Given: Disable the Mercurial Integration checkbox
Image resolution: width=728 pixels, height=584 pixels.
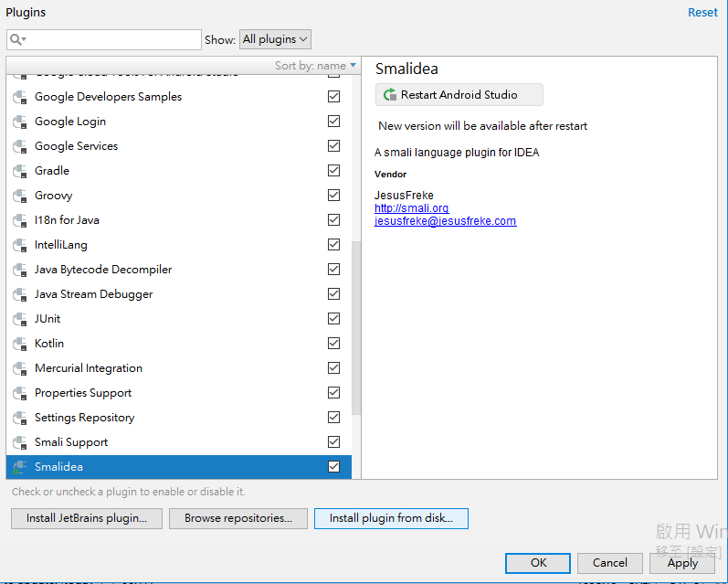Looking at the screenshot, I should point(333,367).
